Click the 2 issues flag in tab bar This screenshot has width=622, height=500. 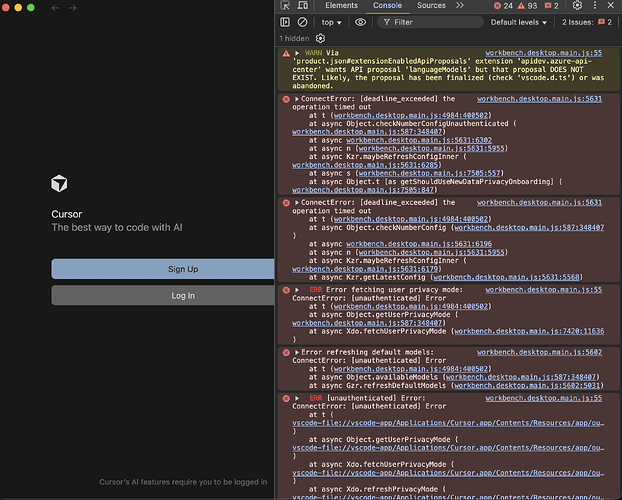tap(551, 6)
